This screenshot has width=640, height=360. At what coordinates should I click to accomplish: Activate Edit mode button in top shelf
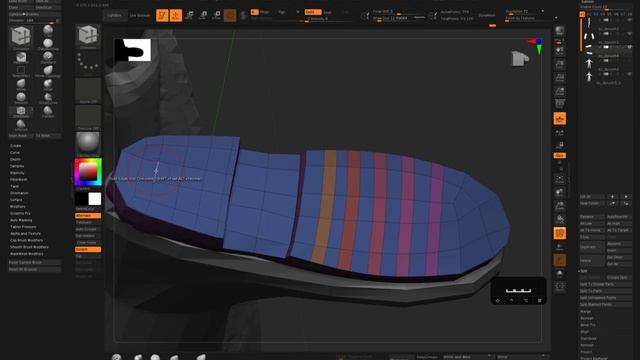(162, 16)
